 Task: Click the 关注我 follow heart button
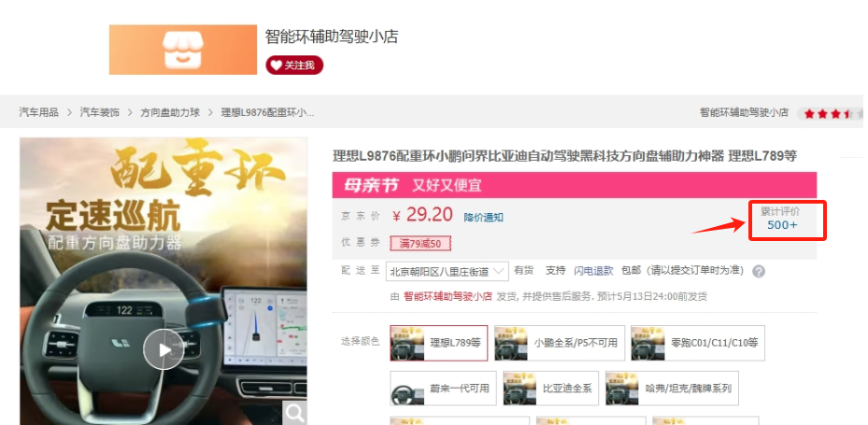[294, 65]
